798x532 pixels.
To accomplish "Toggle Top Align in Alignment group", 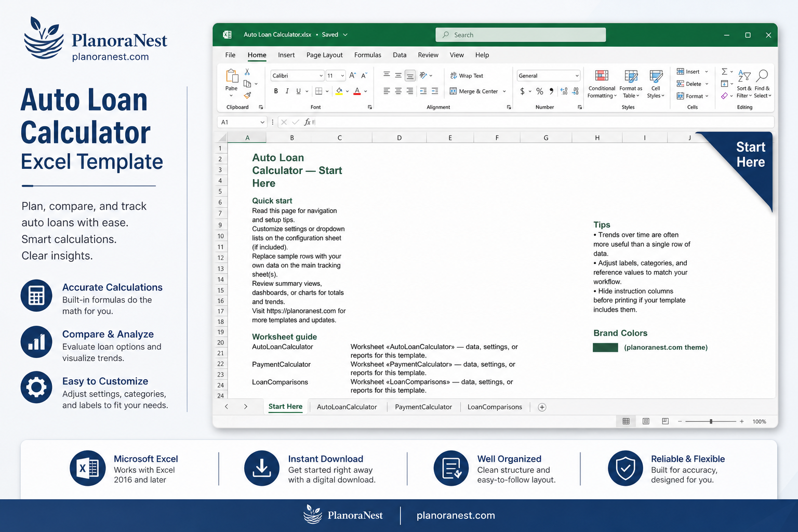I will [387, 75].
